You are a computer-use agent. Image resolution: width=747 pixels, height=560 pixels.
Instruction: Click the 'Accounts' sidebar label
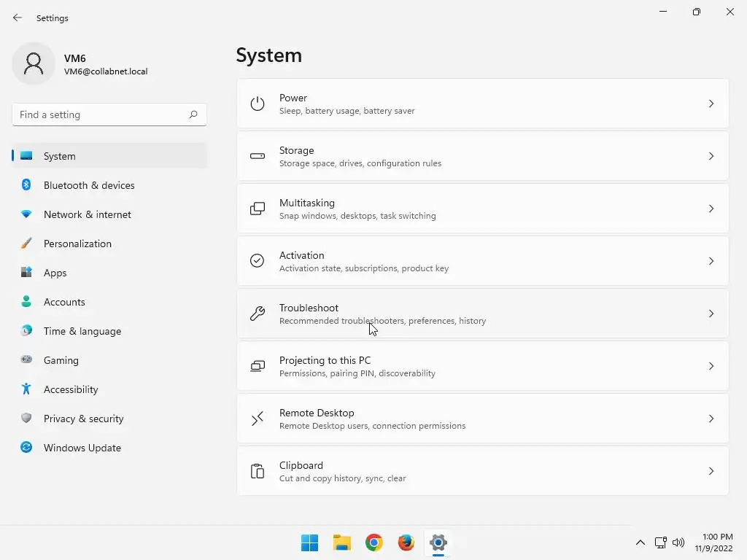pos(64,302)
